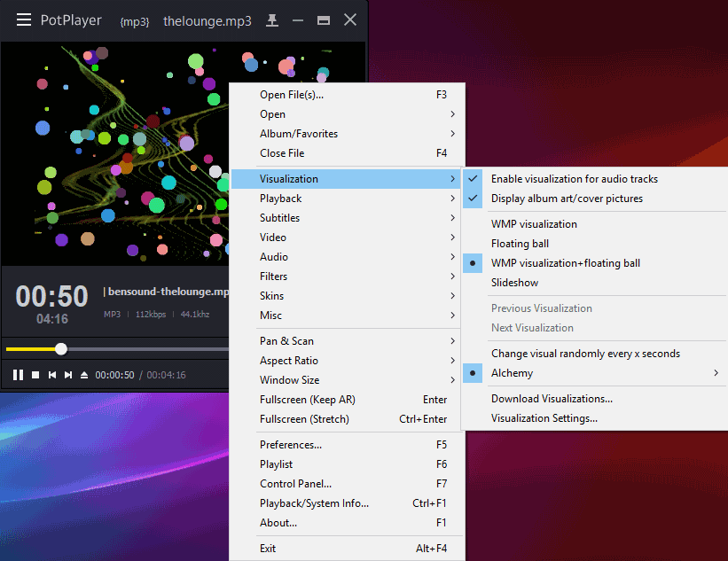
Task: Click Download Visualizations...
Action: (595, 399)
